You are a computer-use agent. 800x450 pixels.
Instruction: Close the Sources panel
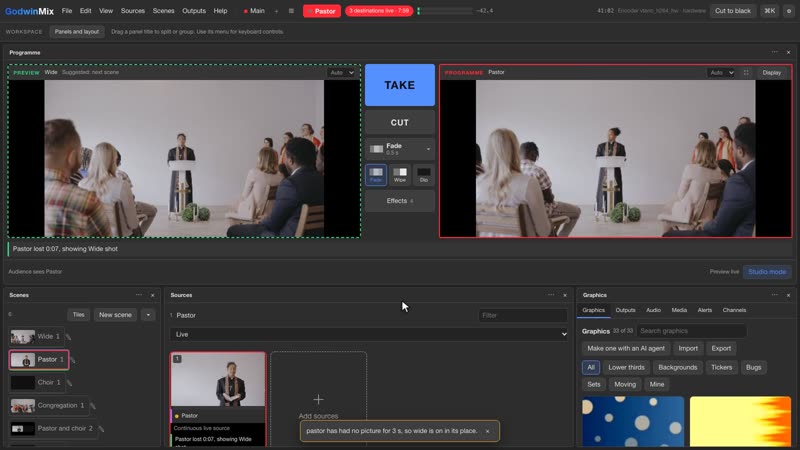tap(565, 295)
